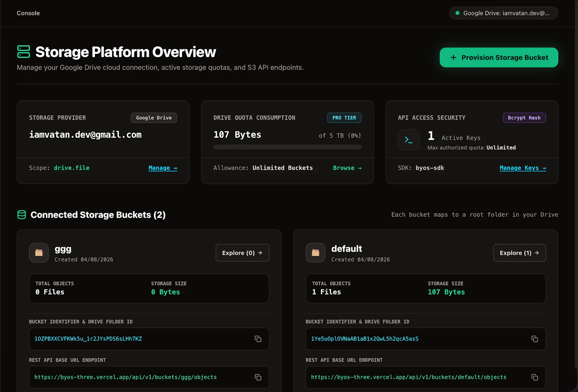Click the Storage Platform Overview server icon
The width and height of the screenshot is (578, 392).
click(x=23, y=52)
